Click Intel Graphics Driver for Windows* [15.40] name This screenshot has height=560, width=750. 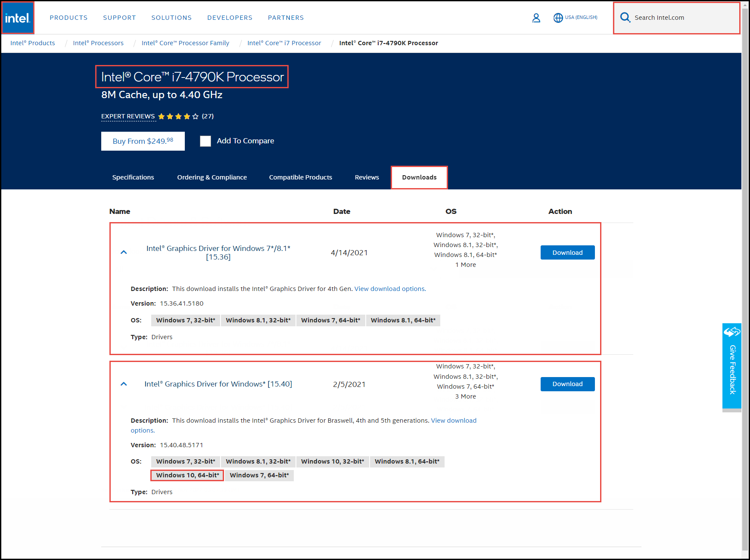[218, 384]
